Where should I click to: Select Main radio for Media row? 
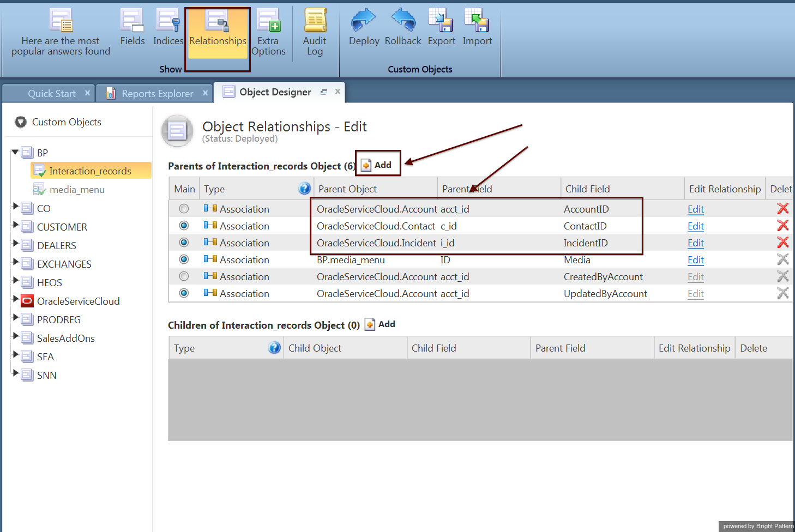point(184,259)
